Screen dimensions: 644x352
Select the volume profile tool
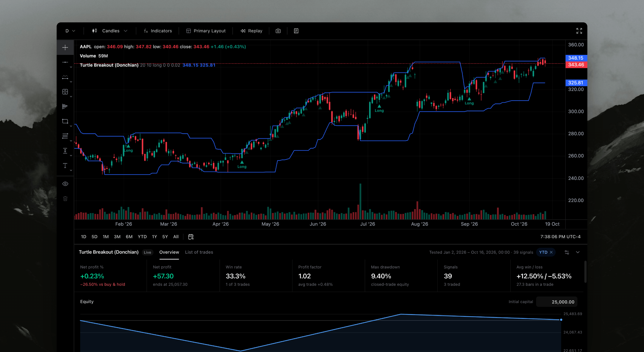(x=65, y=106)
